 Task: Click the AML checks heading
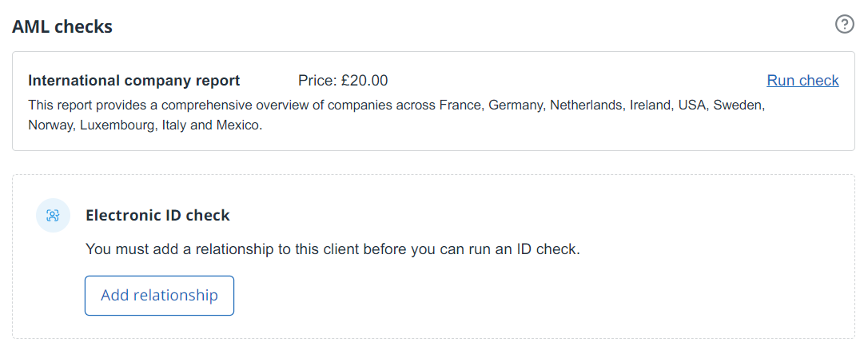pos(62,26)
